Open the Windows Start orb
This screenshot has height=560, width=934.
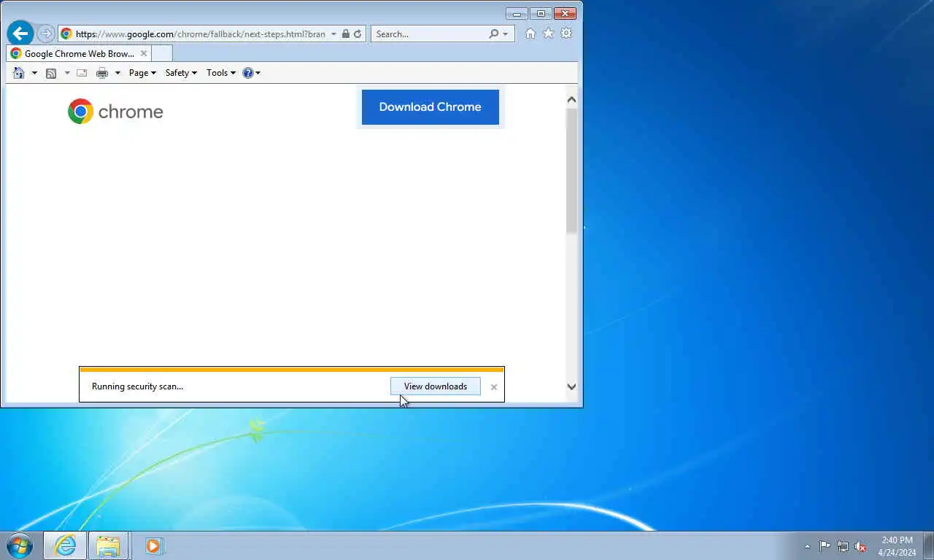tap(20, 545)
